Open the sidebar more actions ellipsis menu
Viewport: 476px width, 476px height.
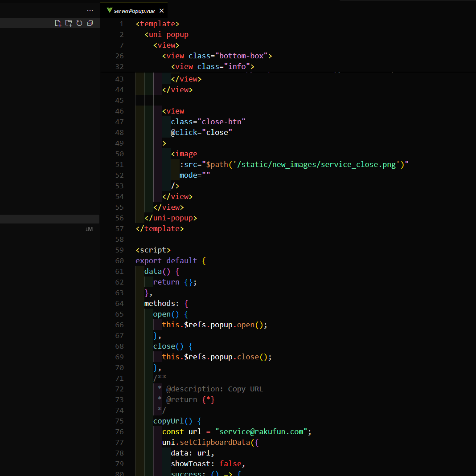90,11
